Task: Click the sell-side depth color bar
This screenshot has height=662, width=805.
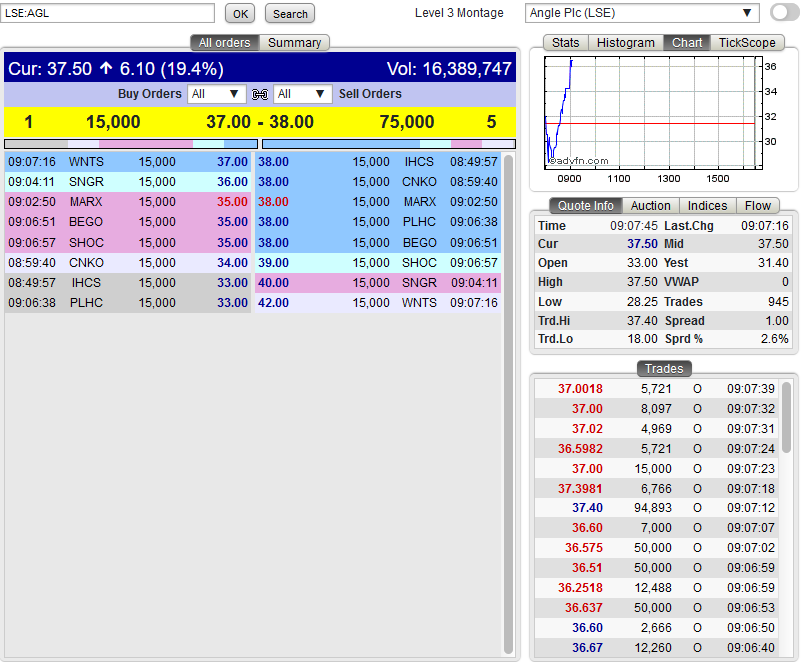Action: 389,144
